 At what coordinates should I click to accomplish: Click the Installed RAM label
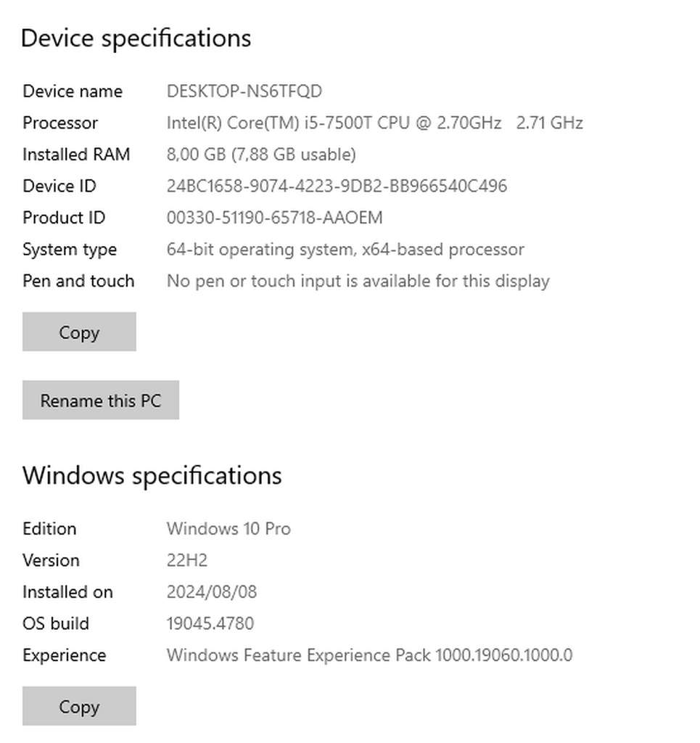pyautogui.click(x=76, y=155)
